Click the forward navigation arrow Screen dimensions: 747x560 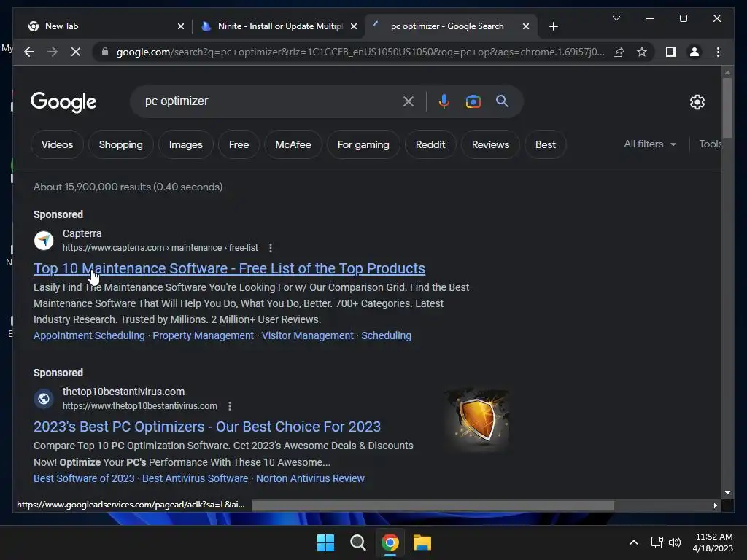pos(53,52)
